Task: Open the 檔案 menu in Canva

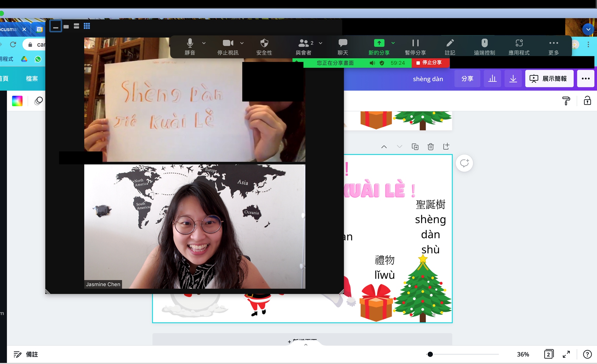Action: [32, 79]
